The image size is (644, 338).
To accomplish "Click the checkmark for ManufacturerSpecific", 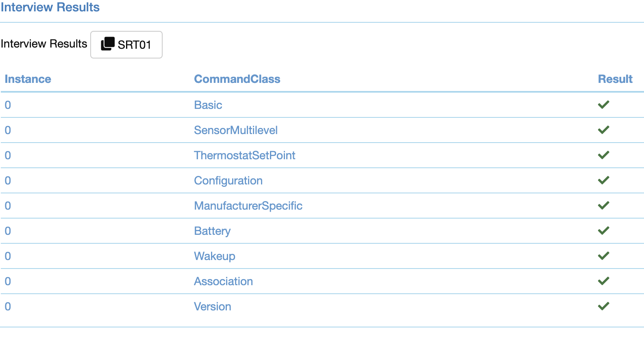I will pos(603,205).
